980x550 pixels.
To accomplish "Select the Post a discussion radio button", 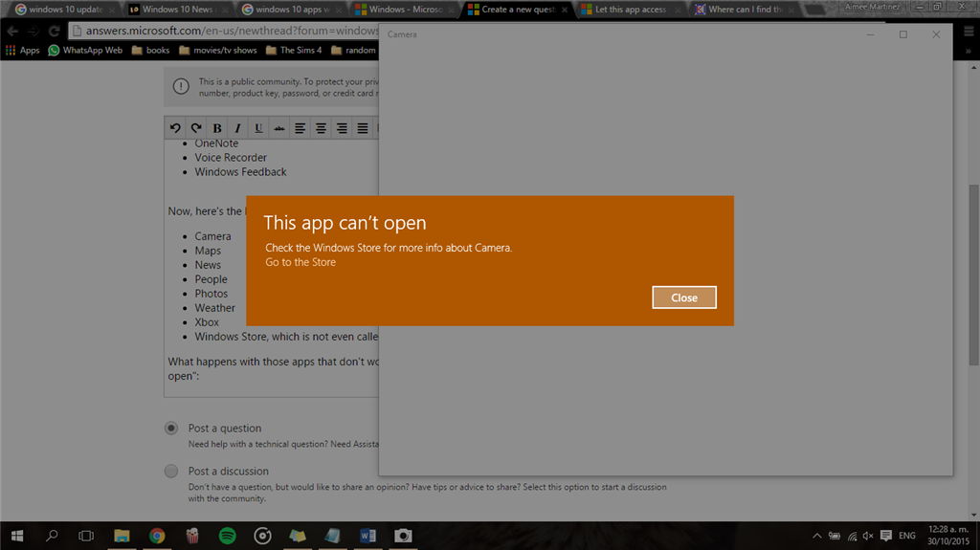I will coord(171,472).
